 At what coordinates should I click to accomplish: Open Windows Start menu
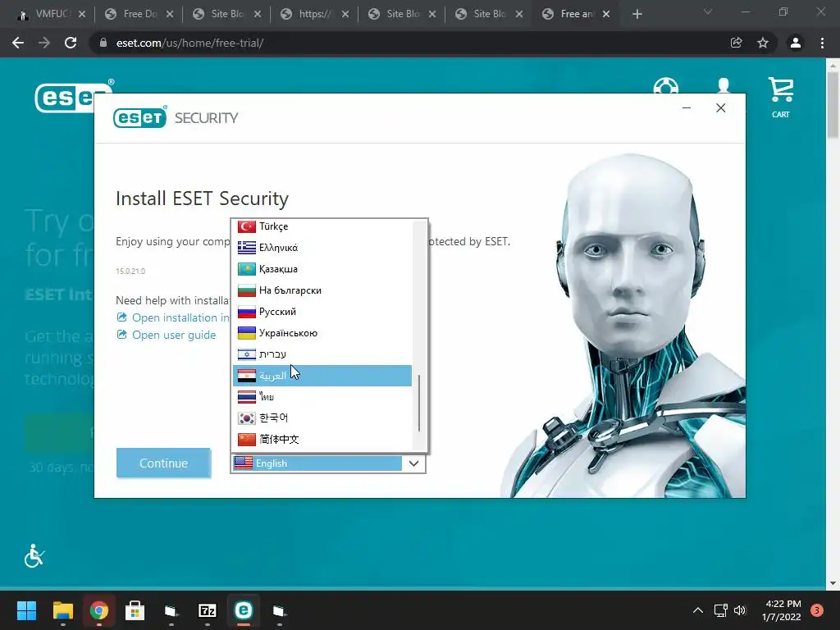pyautogui.click(x=26, y=610)
